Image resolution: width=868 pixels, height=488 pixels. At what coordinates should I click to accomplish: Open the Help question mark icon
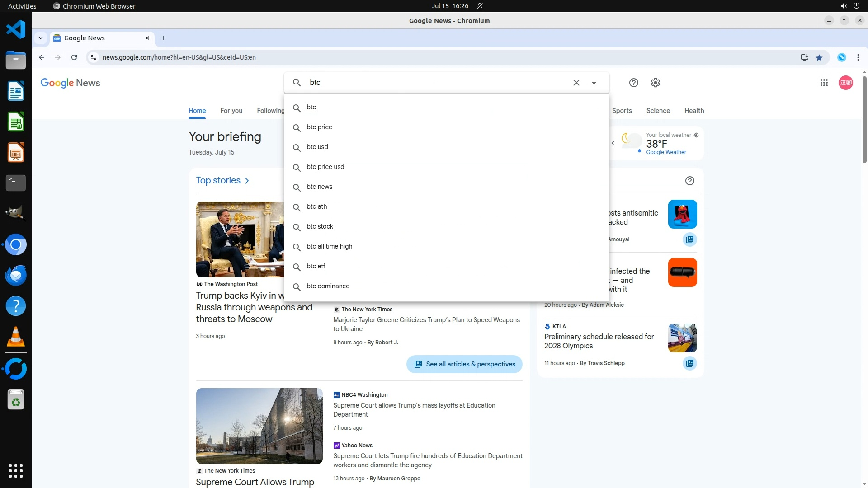[x=633, y=83]
